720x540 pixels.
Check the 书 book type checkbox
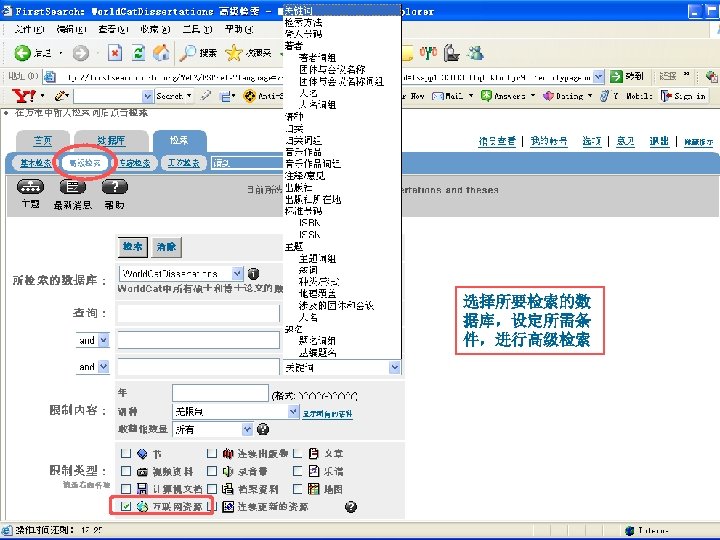[126, 453]
